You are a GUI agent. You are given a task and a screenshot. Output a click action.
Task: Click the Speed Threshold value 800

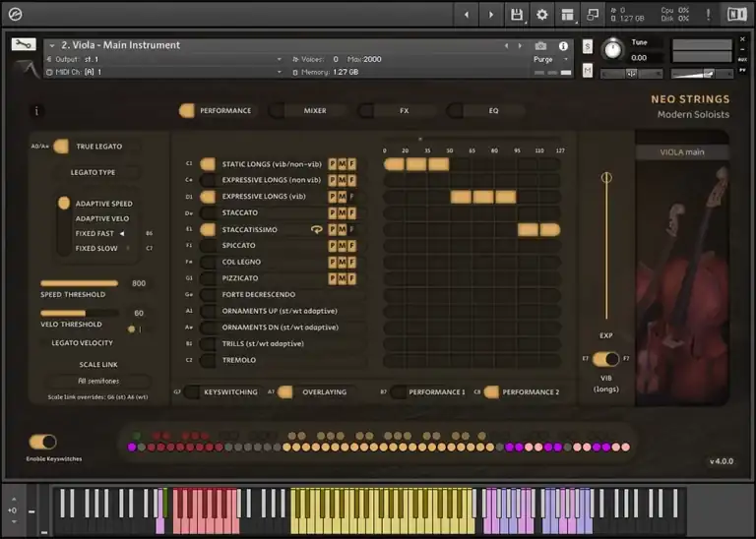139,283
